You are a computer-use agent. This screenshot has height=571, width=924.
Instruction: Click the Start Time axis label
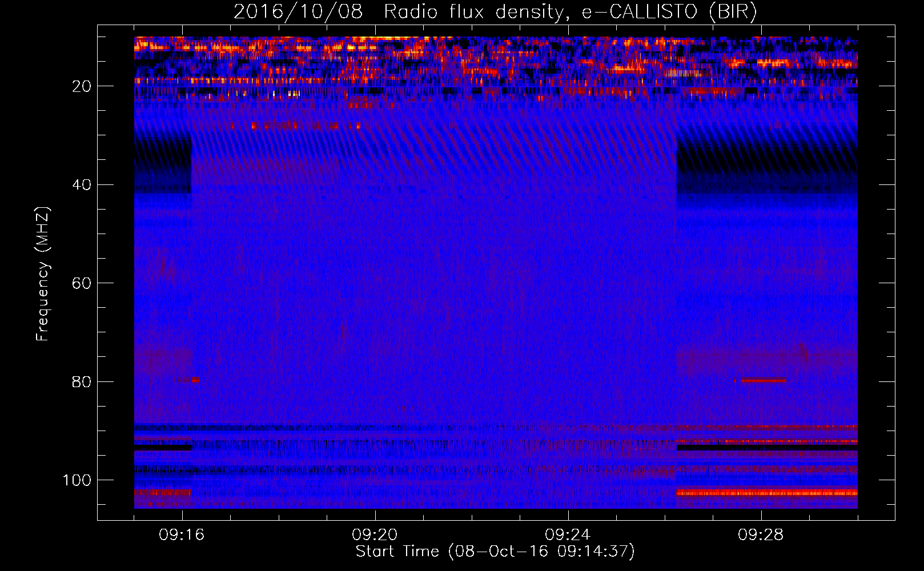(x=495, y=552)
